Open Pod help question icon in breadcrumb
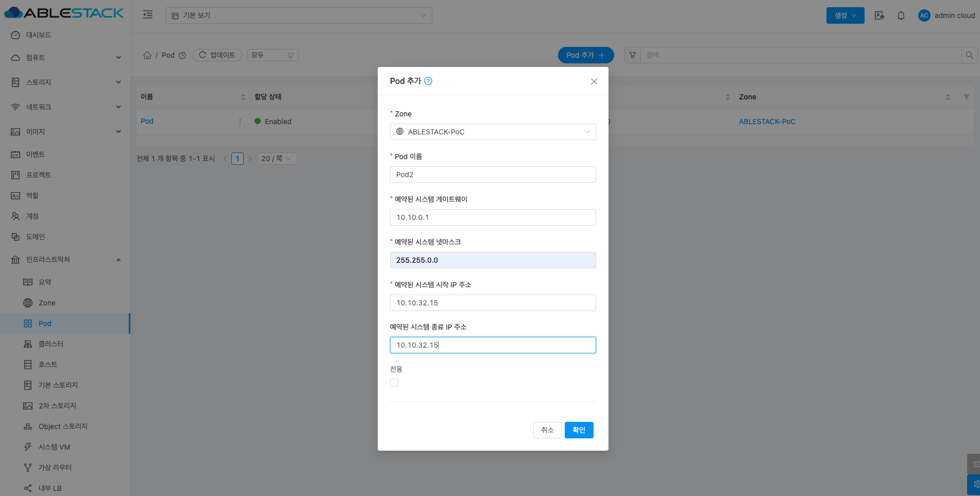The image size is (980, 496). coord(182,56)
